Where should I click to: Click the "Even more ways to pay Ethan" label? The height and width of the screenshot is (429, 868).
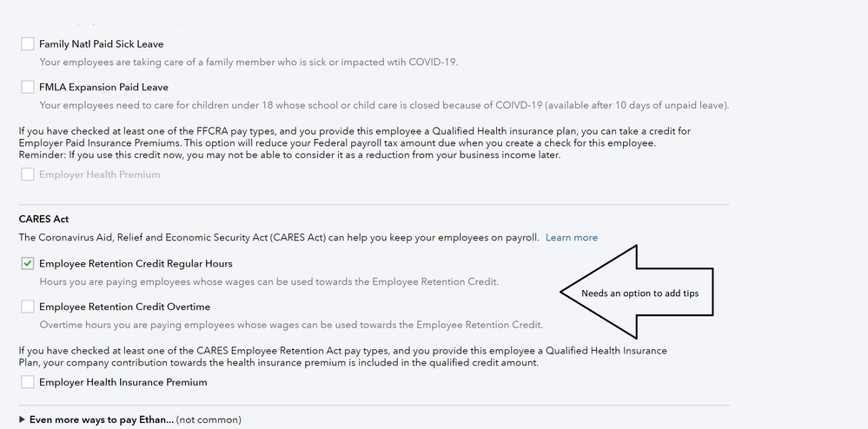(x=101, y=419)
